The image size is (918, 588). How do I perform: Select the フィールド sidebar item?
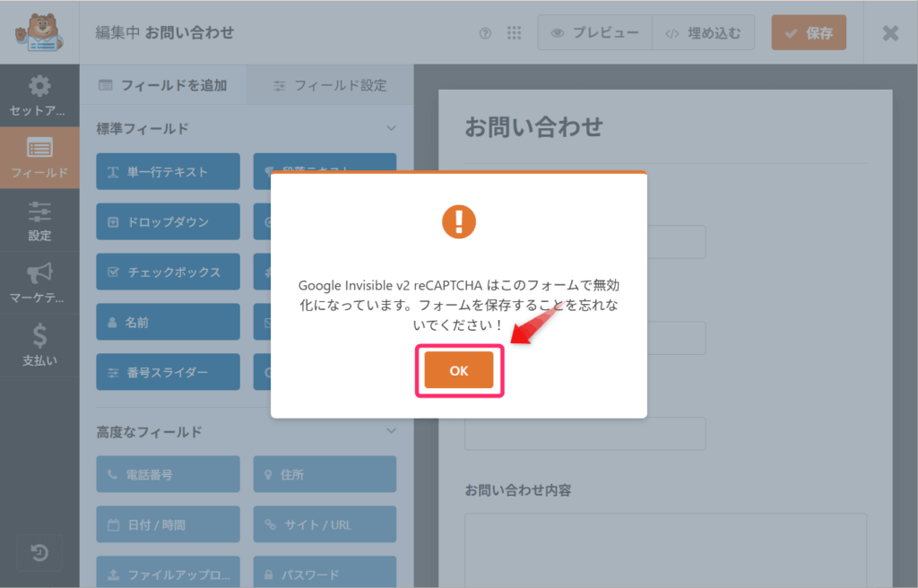tap(39, 158)
